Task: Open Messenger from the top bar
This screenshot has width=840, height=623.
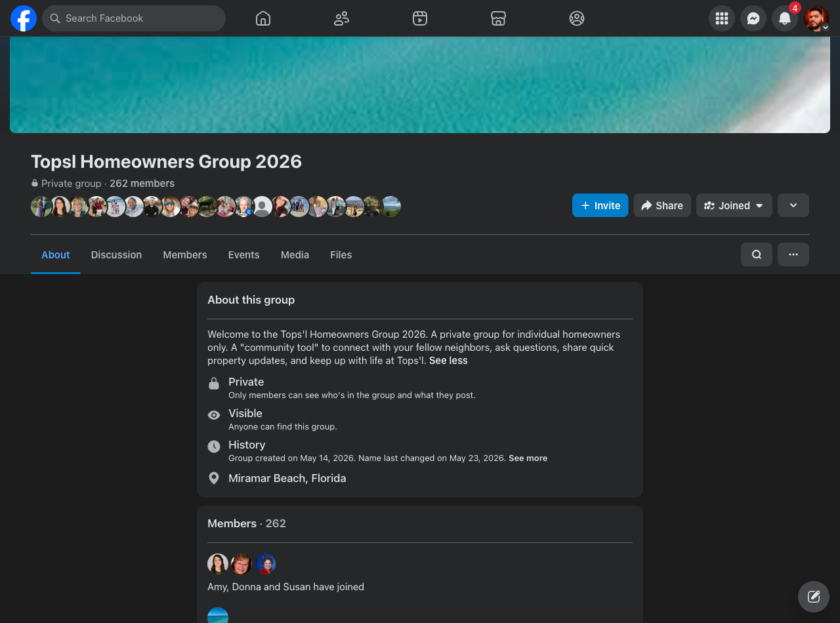Action: (x=753, y=18)
